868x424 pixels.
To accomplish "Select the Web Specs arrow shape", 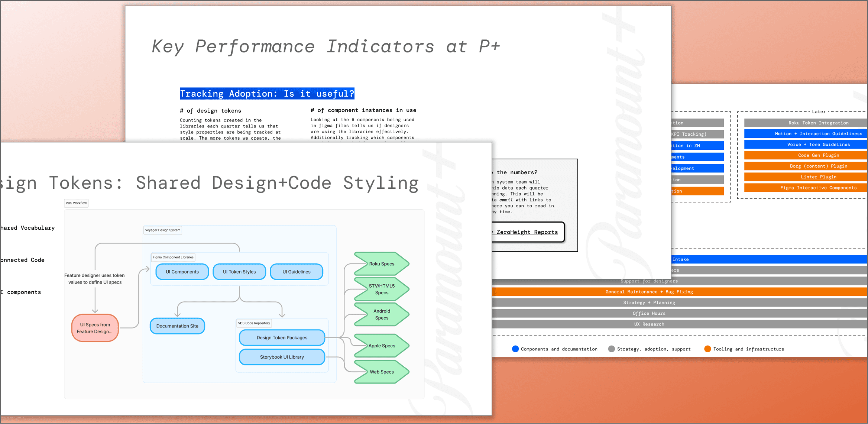I will 382,372.
